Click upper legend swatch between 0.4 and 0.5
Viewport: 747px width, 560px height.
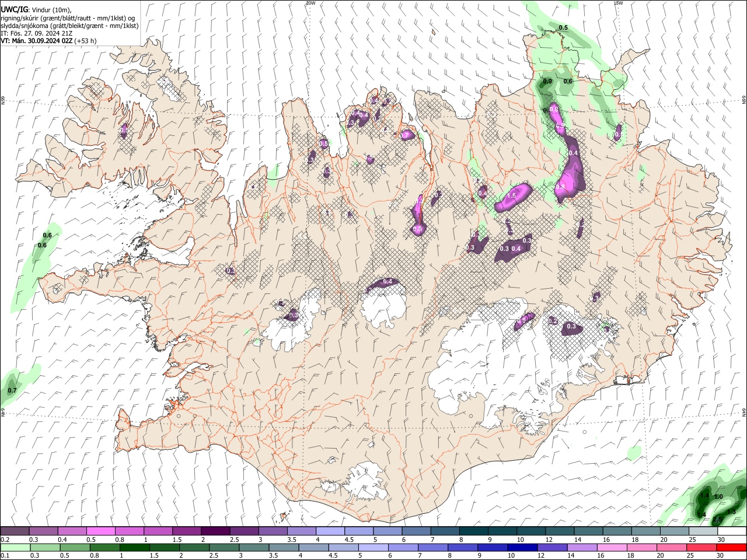point(72,531)
